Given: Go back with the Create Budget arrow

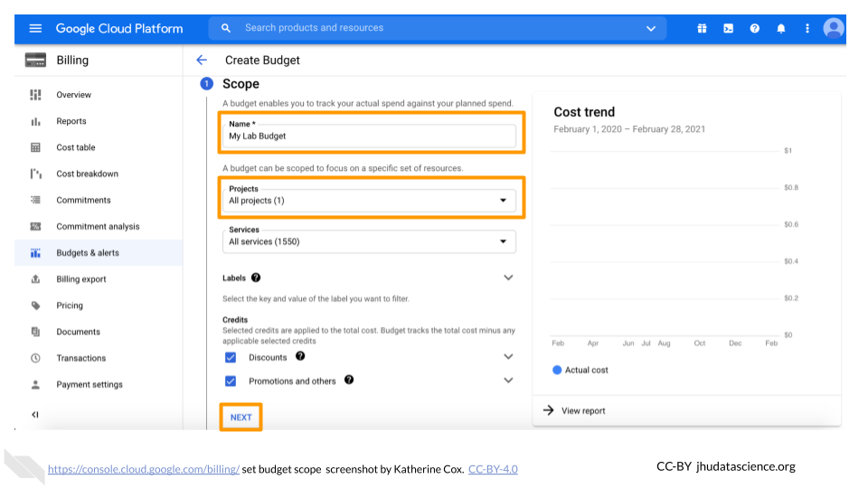Looking at the screenshot, I should (202, 60).
